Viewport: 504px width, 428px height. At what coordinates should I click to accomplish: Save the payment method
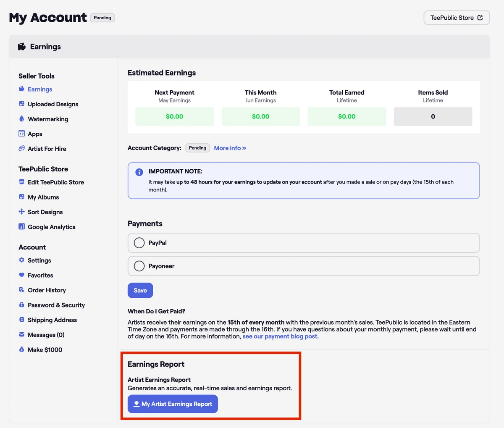point(140,290)
